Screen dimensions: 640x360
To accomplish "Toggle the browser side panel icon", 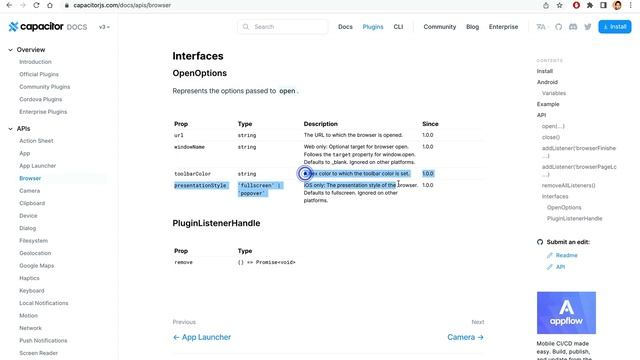I will (603, 5).
